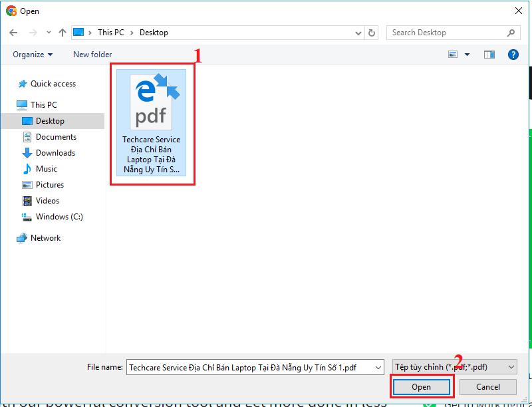The width and height of the screenshot is (532, 407).
Task: Toggle the preview pane icon
Action: pos(490,55)
